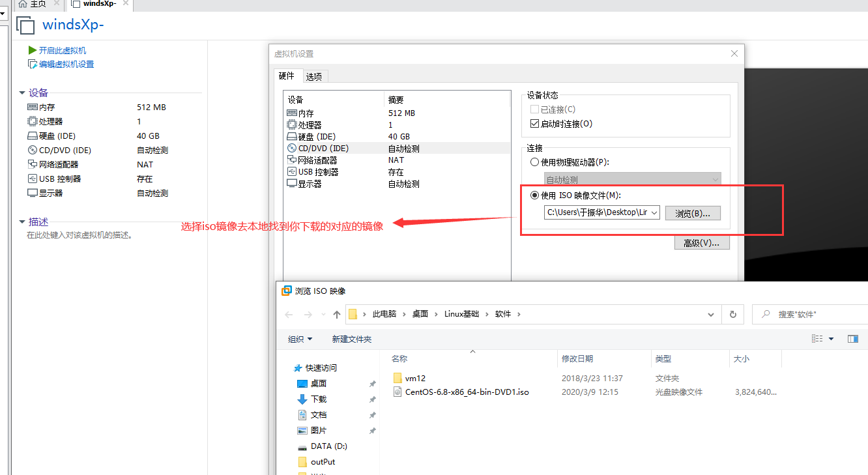Click the edit virtual machine settings icon
The image size is (868, 475).
pos(32,64)
